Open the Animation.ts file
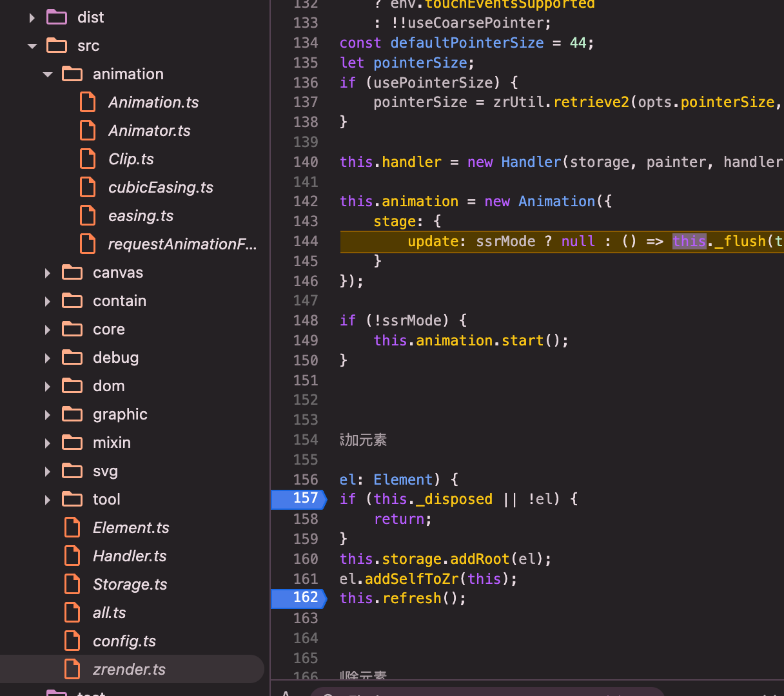Image resolution: width=784 pixels, height=696 pixels. point(153,102)
